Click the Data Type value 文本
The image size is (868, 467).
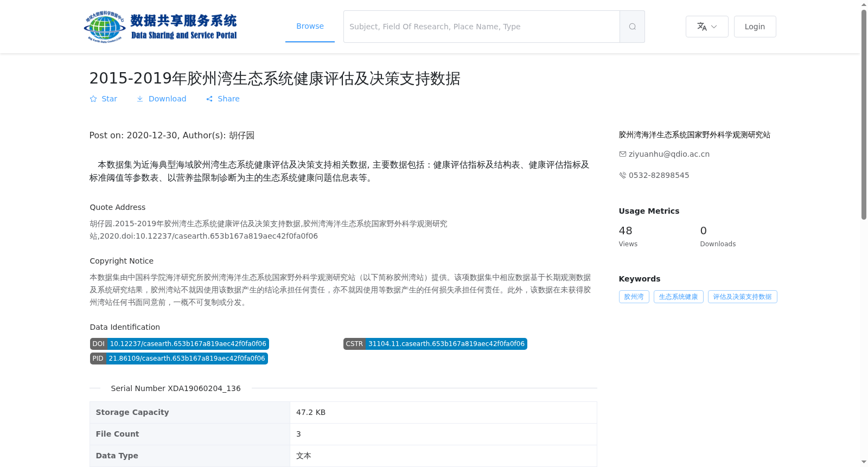pyautogui.click(x=304, y=456)
